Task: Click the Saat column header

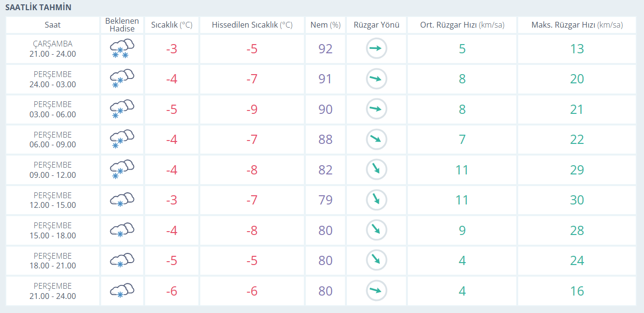Action: click(53, 25)
